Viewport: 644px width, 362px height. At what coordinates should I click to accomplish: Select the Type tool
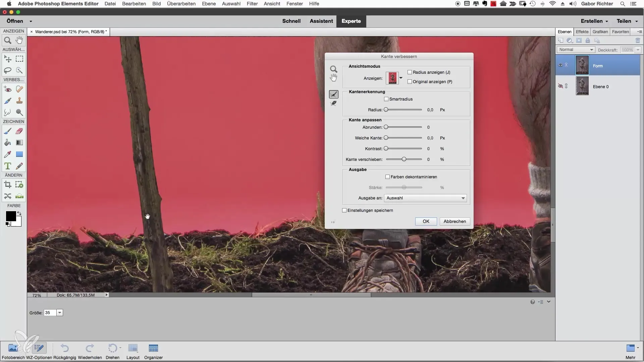coord(7,166)
